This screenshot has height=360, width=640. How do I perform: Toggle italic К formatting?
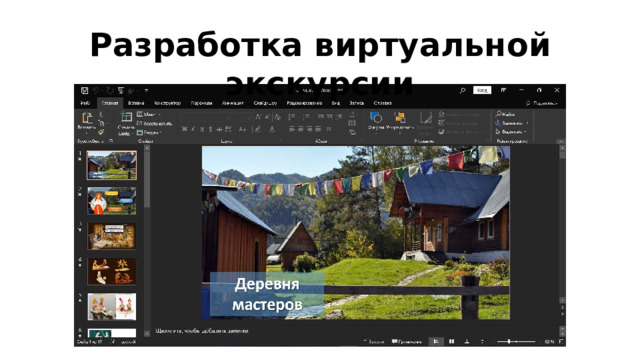193,129
